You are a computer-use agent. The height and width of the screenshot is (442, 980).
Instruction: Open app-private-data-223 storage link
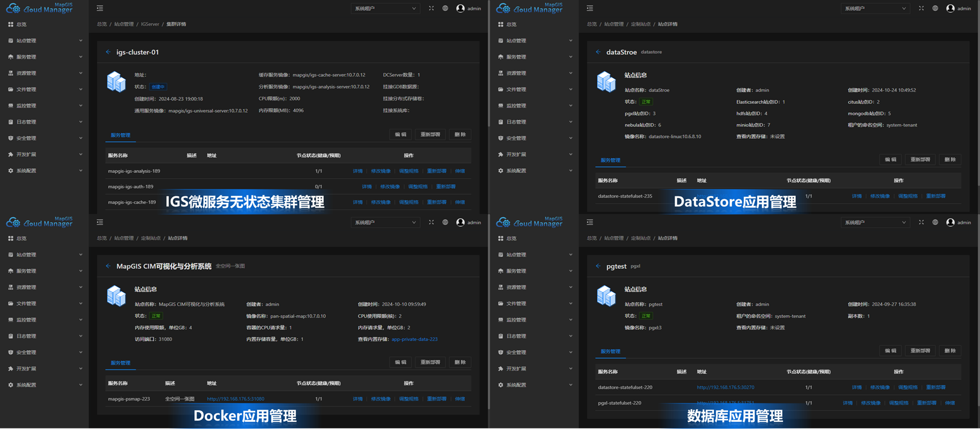click(414, 339)
